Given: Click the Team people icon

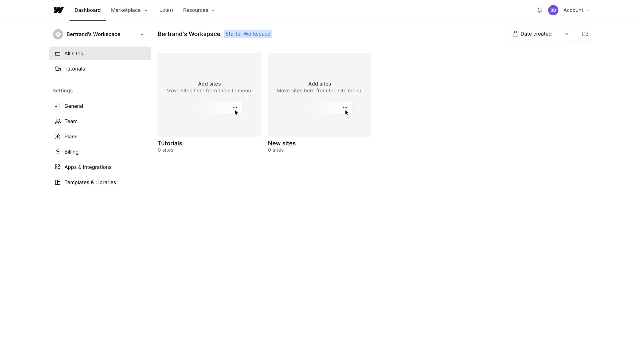Looking at the screenshot, I should click(x=58, y=121).
